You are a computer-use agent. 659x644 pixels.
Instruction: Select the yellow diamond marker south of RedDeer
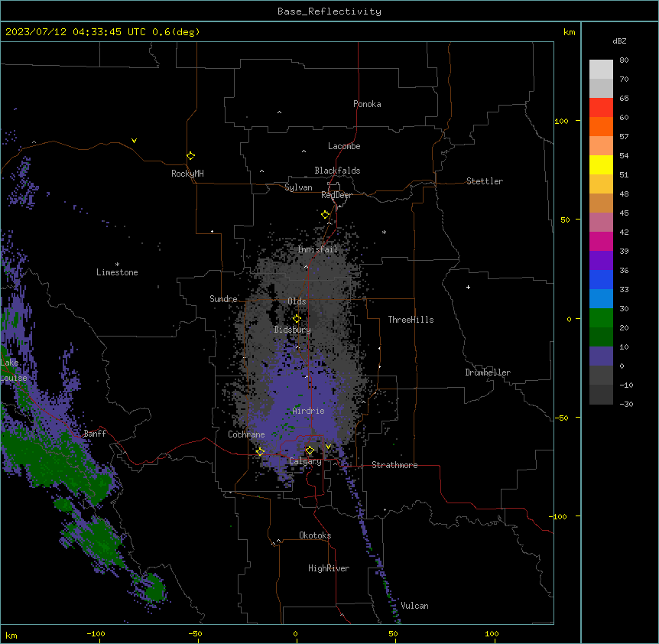[325, 215]
